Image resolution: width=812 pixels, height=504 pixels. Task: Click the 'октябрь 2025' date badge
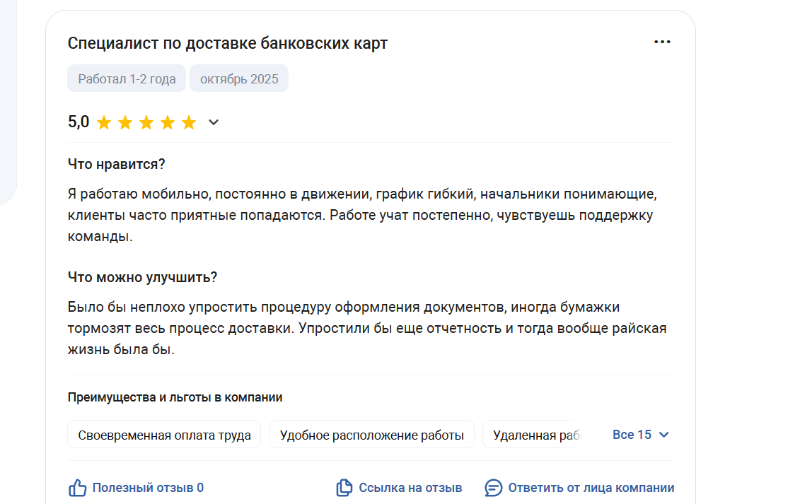point(239,79)
